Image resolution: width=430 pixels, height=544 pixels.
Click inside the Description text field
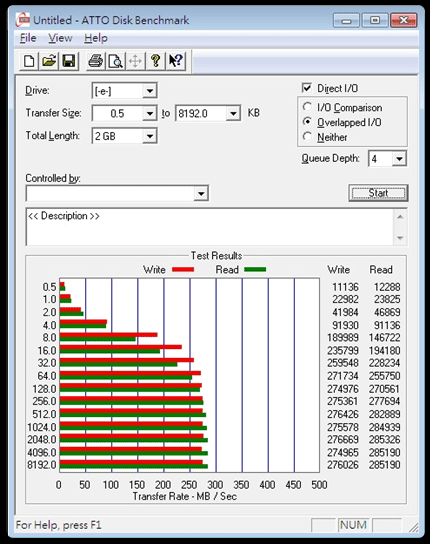[210, 227]
